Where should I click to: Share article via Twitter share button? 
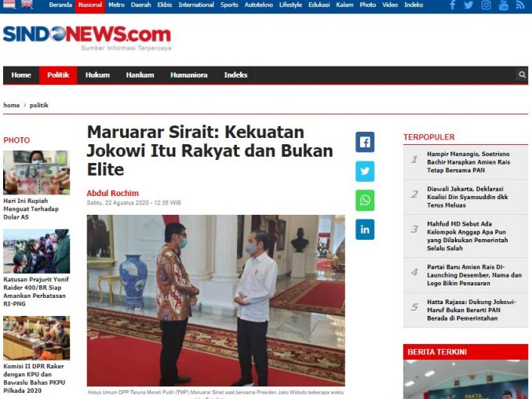point(365,171)
